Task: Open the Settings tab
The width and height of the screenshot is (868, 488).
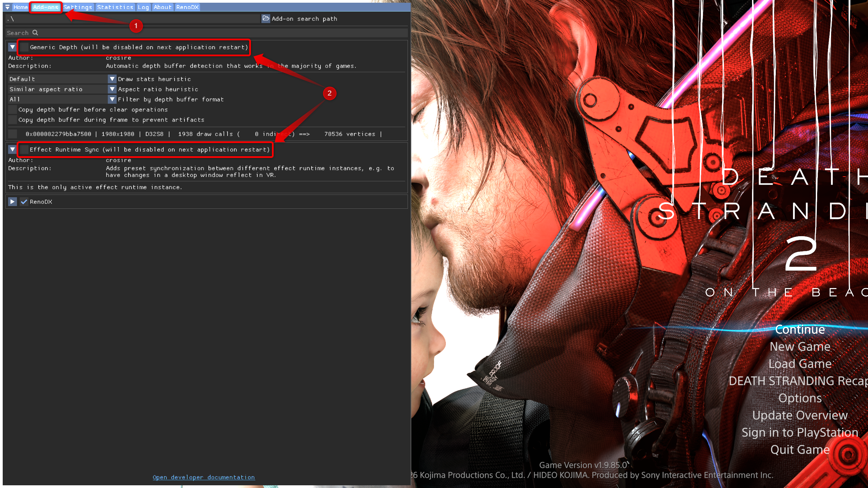Action: [x=78, y=7]
